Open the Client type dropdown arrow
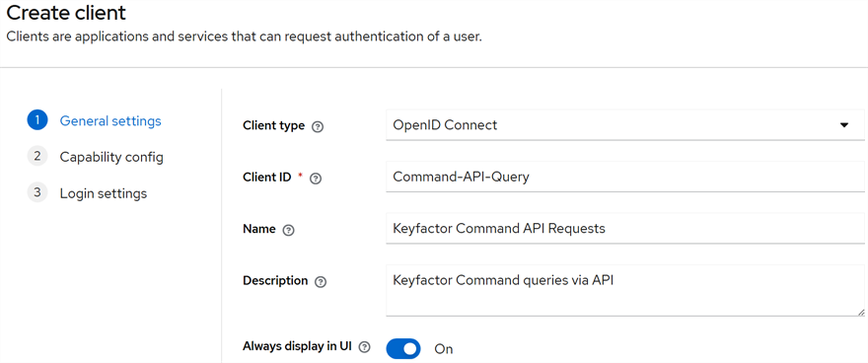 844,125
